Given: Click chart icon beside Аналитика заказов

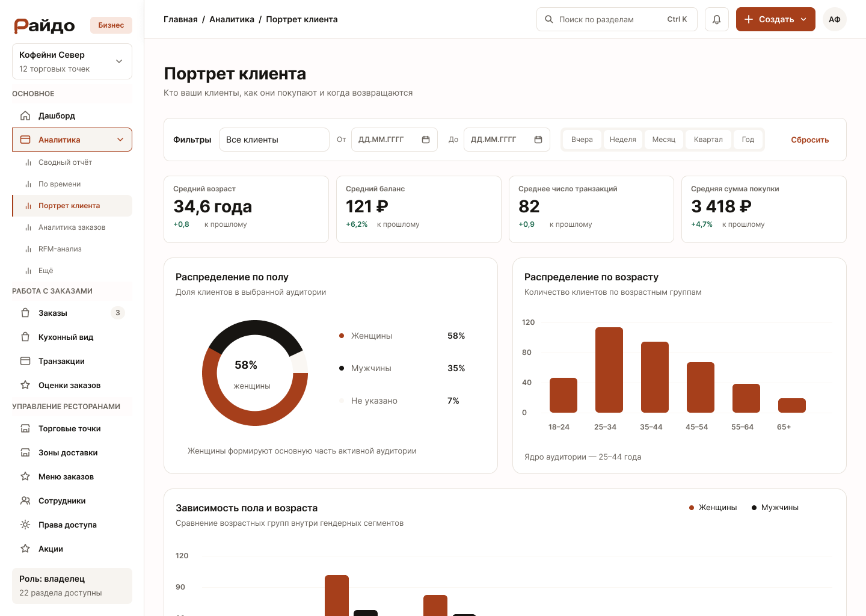Looking at the screenshot, I should (x=28, y=227).
